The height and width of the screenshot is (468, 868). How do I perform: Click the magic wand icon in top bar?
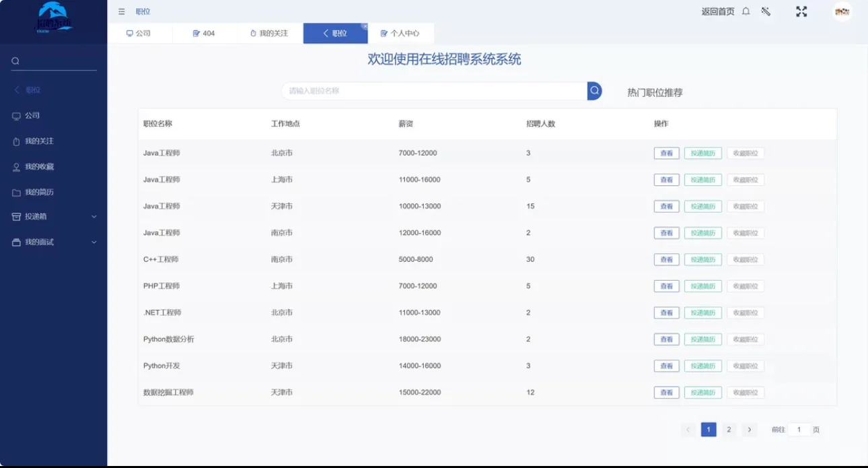[x=766, y=11]
